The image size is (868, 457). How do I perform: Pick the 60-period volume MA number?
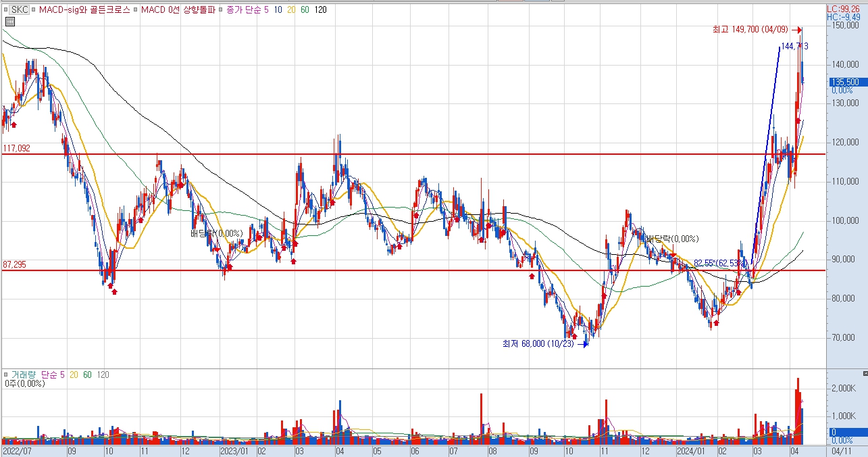pyautogui.click(x=87, y=375)
